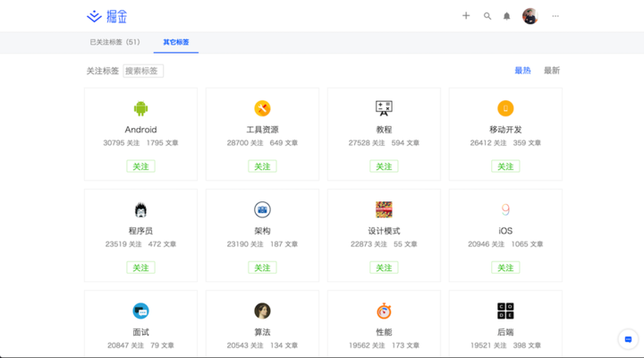Image resolution: width=644 pixels, height=358 pixels.
Task: Click 面试's 20847 关注 count
Action: [126, 345]
